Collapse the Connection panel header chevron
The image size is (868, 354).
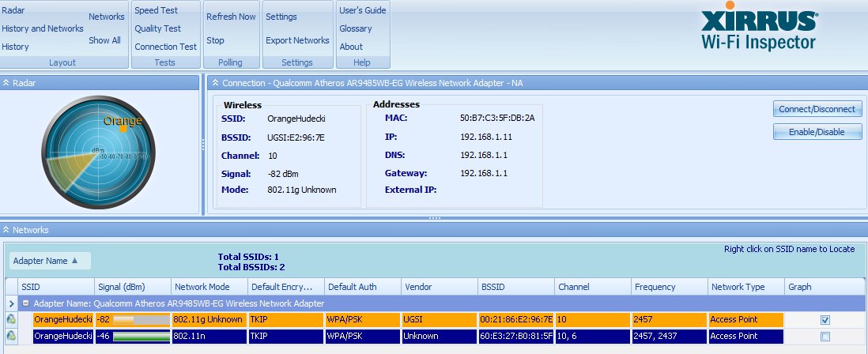click(214, 82)
